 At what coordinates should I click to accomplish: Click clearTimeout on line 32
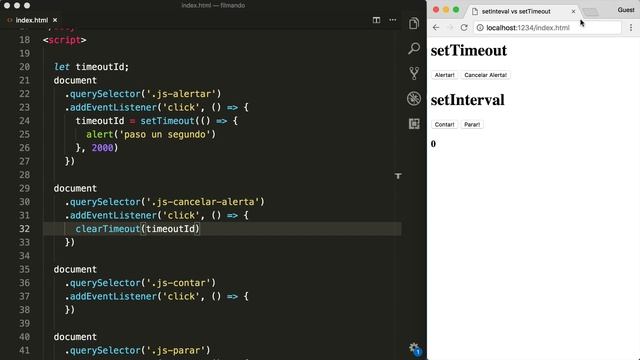108,229
